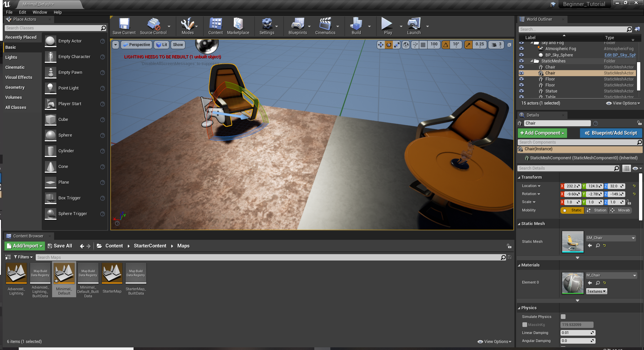Click Add/Import in Content Browser
644x350 pixels.
[x=25, y=246]
